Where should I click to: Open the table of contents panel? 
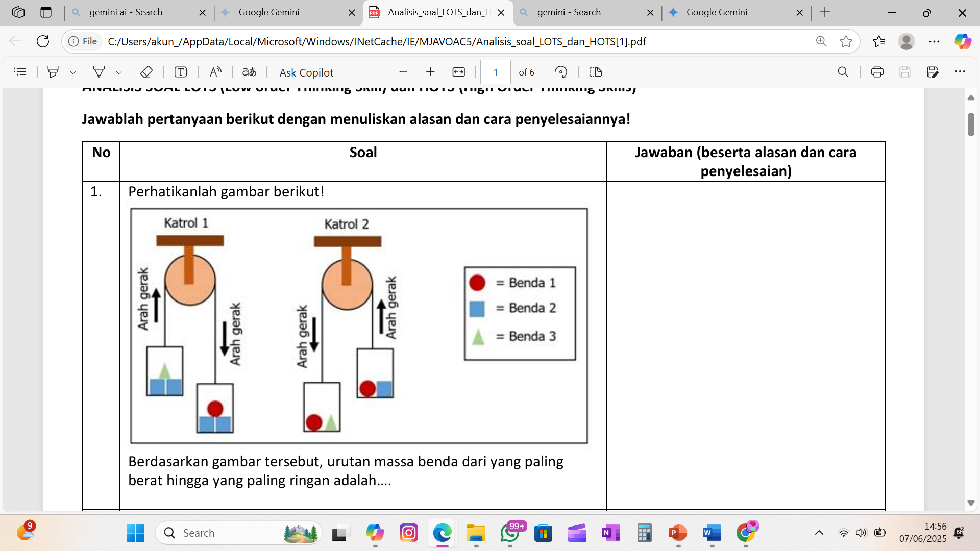(20, 71)
